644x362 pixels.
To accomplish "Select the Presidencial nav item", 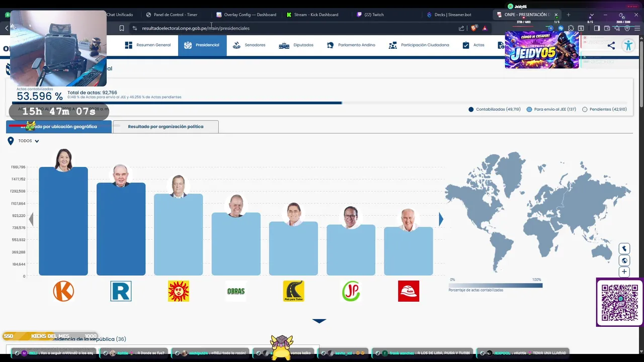I will 202,45.
